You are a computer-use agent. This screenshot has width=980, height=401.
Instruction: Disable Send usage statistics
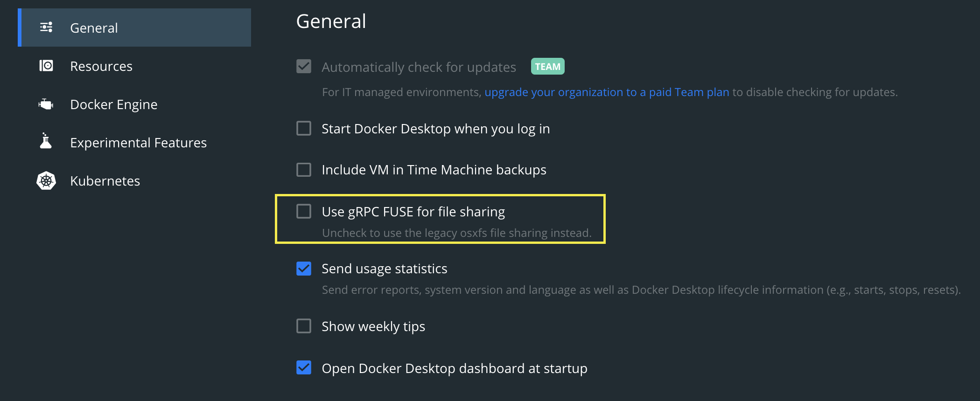point(303,268)
